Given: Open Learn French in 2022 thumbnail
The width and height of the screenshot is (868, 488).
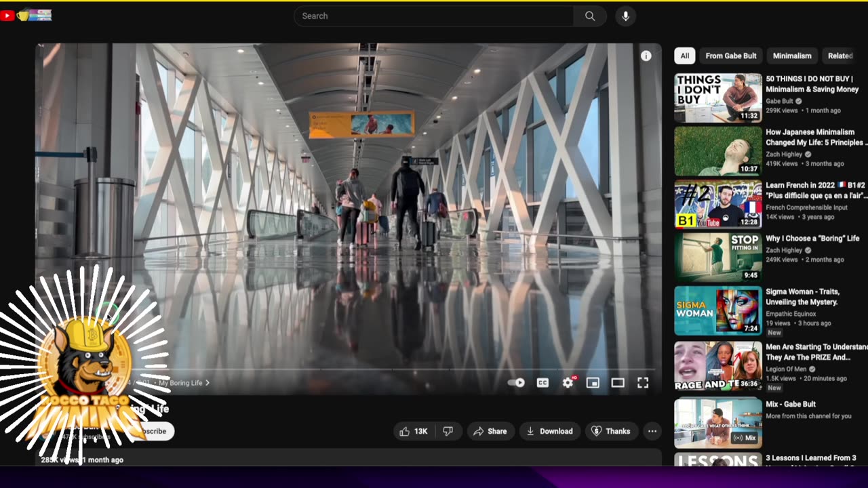Looking at the screenshot, I should tap(718, 204).
